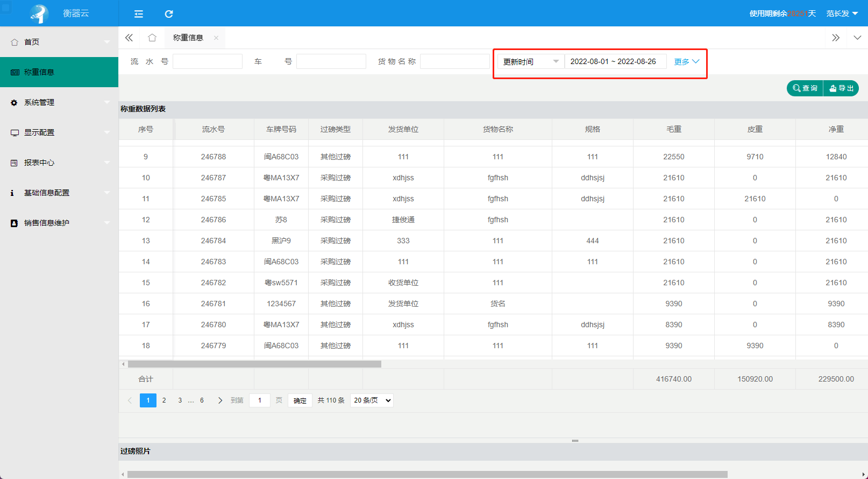Click the panel resize handle above 过磅照片
The width and height of the screenshot is (868, 479).
point(575,441)
